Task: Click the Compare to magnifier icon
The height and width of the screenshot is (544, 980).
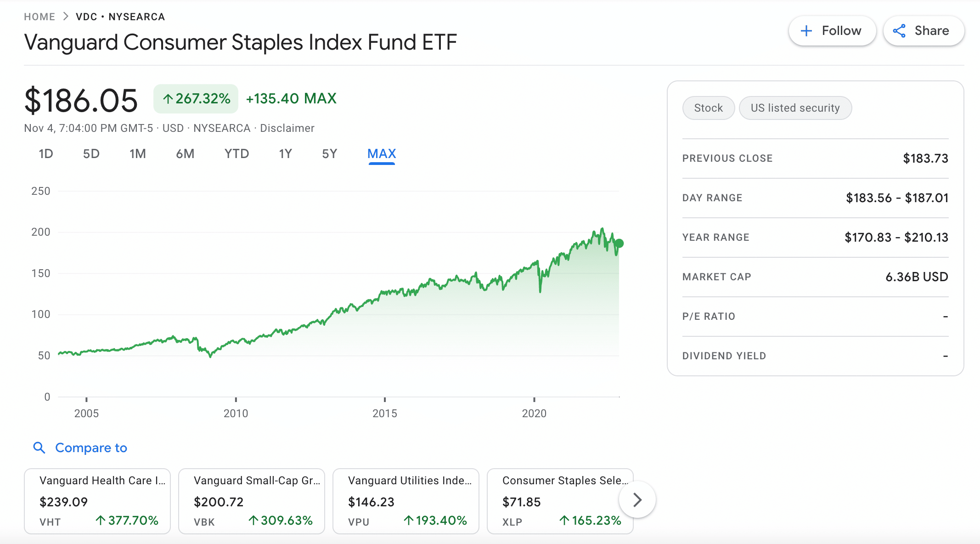Action: point(39,448)
